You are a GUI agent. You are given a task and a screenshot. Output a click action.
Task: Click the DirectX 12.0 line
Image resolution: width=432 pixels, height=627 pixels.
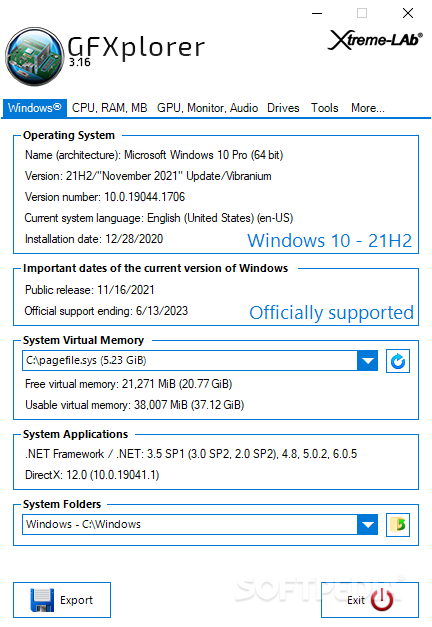coord(92,475)
